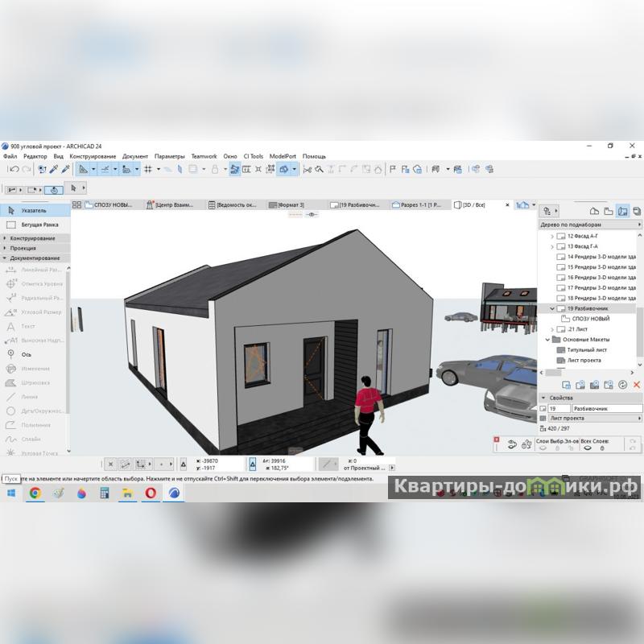The height and width of the screenshot is (644, 644).
Task: Click the grid snap icon in toolbar
Action: (148, 169)
